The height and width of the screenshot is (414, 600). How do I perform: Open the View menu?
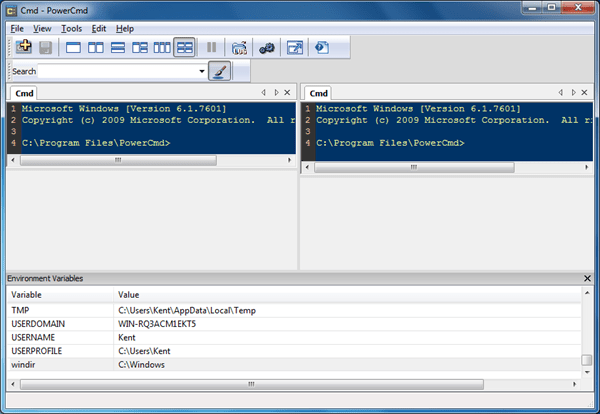click(x=42, y=29)
